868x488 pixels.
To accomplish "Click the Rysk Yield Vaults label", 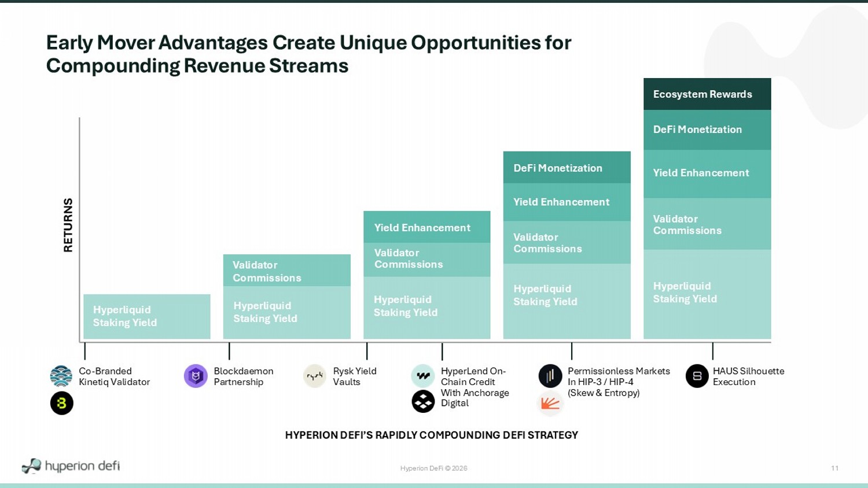I will 354,376.
